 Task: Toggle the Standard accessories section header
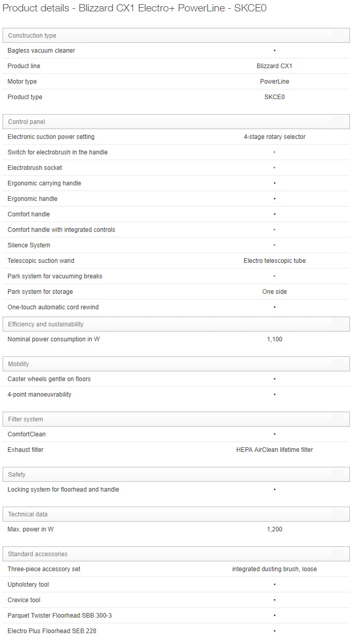[176, 554]
